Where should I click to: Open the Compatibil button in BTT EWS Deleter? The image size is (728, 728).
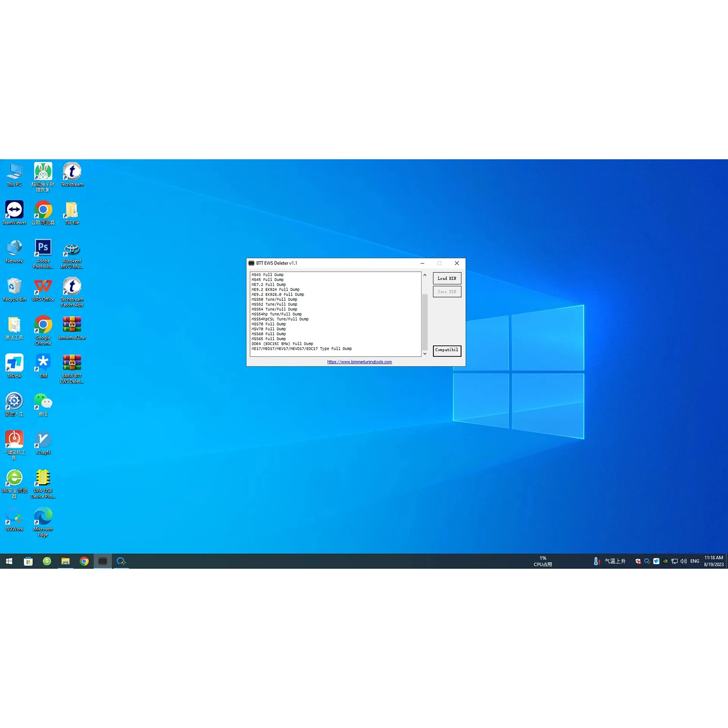click(x=447, y=350)
